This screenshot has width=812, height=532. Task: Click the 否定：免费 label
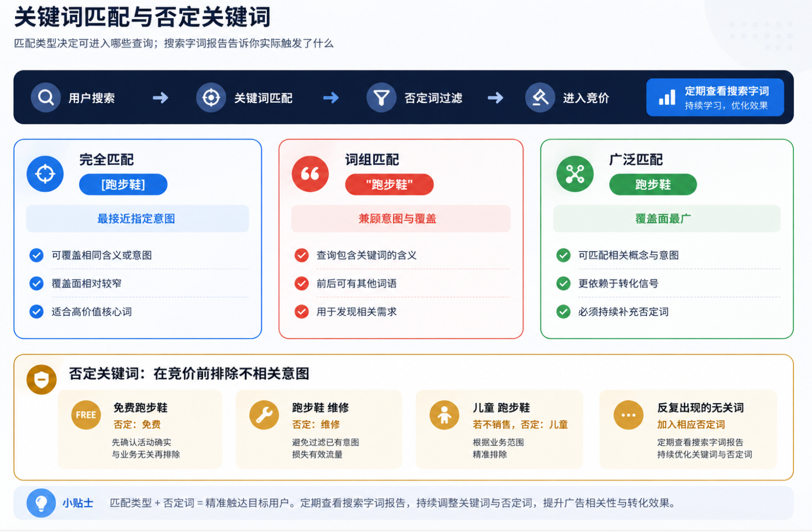click(137, 425)
